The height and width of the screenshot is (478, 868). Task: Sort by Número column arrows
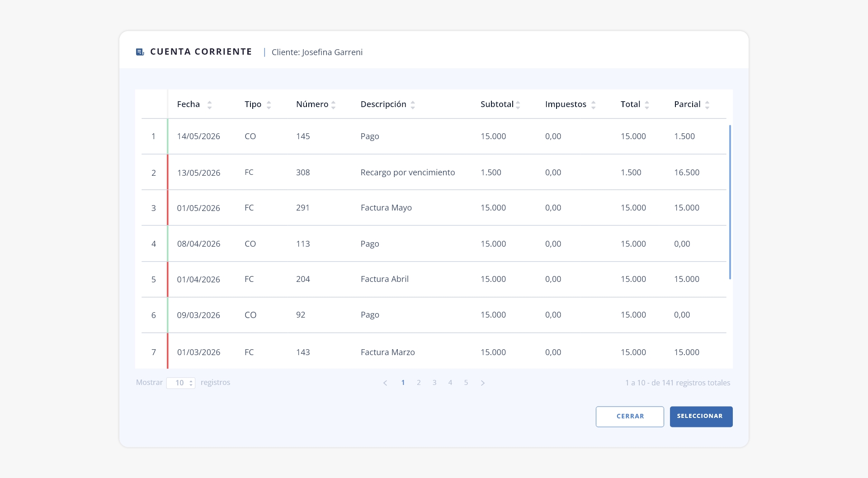click(334, 105)
